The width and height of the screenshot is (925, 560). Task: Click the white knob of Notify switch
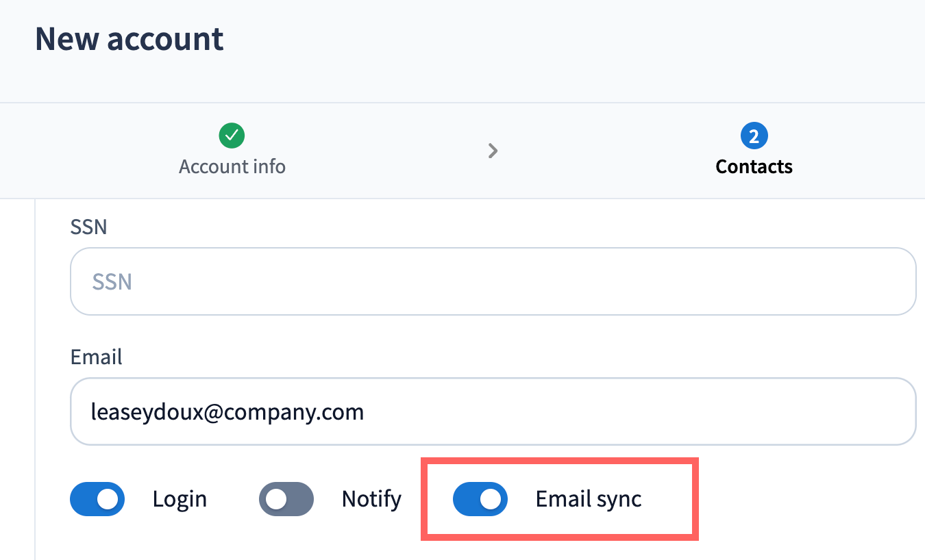click(x=276, y=500)
